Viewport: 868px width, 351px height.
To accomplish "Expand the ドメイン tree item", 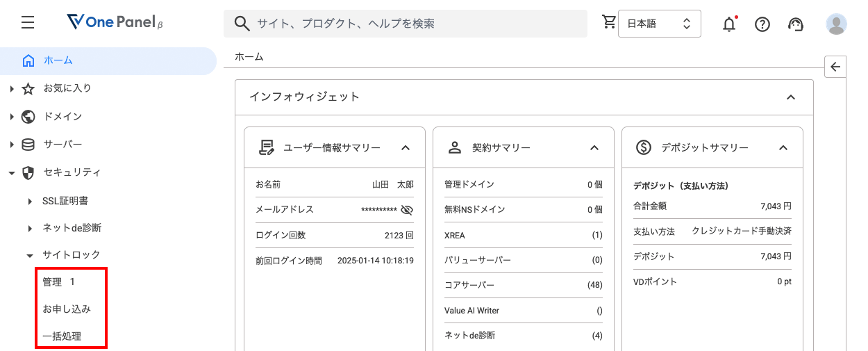I will pos(12,117).
